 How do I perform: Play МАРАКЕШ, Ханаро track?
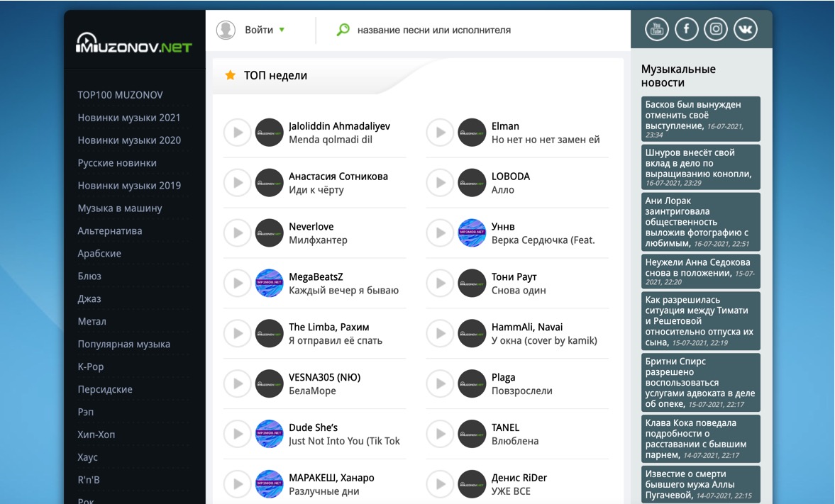click(x=237, y=484)
